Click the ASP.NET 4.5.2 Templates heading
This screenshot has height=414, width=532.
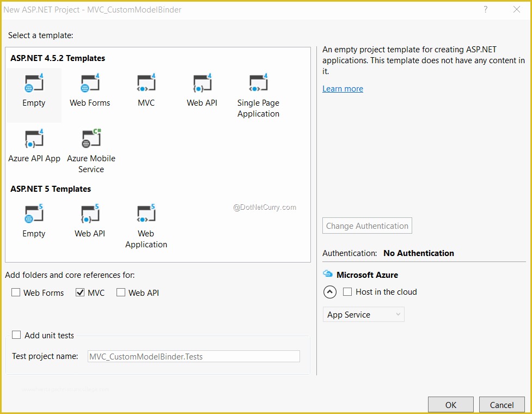pyautogui.click(x=58, y=58)
